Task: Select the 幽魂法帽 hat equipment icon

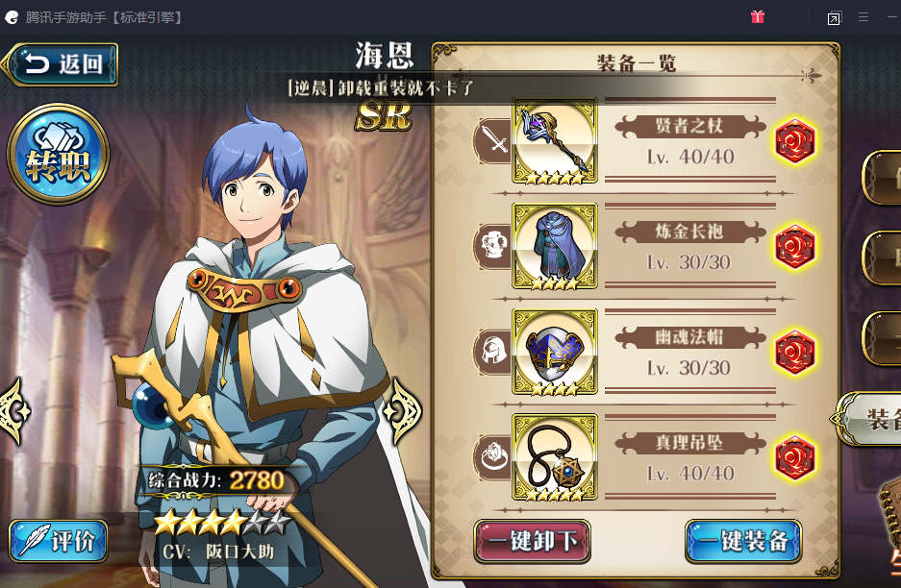Action: pyautogui.click(x=555, y=352)
